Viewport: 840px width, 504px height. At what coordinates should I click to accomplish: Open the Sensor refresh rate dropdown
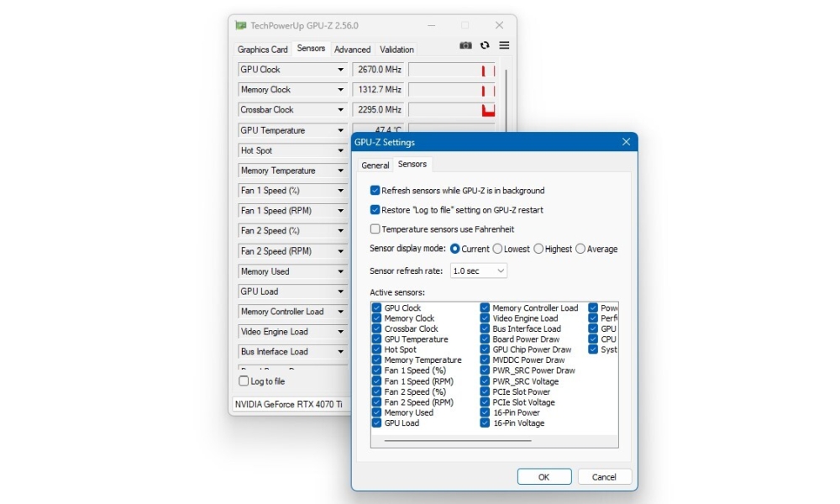pos(479,270)
